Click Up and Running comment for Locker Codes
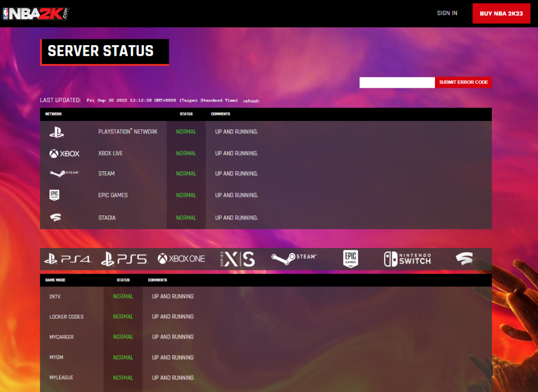 tap(173, 316)
